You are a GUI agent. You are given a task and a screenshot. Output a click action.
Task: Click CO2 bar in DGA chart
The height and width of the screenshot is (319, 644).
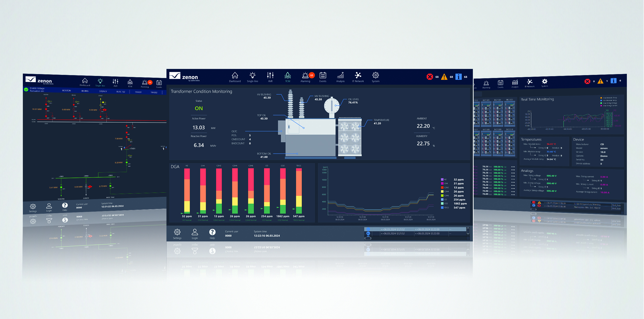tap(283, 191)
